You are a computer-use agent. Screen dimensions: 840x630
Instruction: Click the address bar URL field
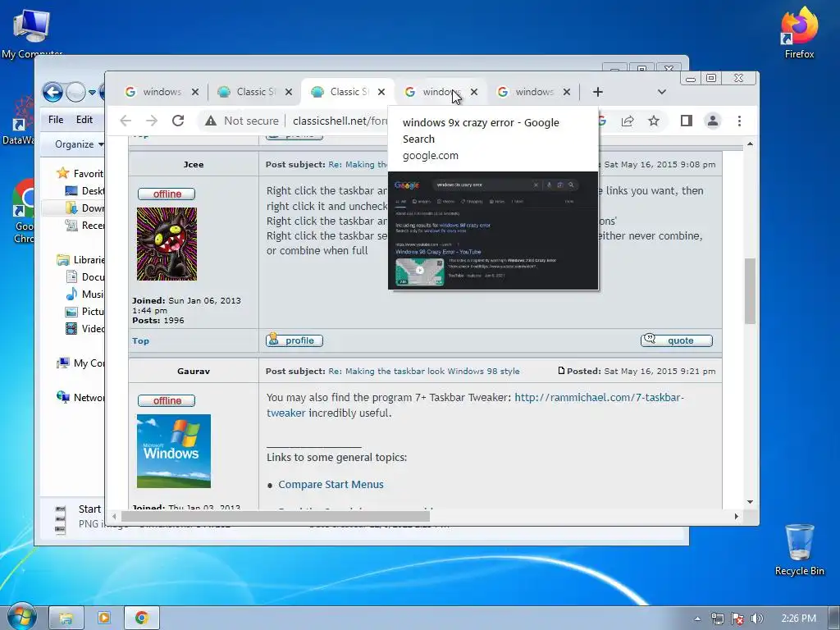pos(340,121)
